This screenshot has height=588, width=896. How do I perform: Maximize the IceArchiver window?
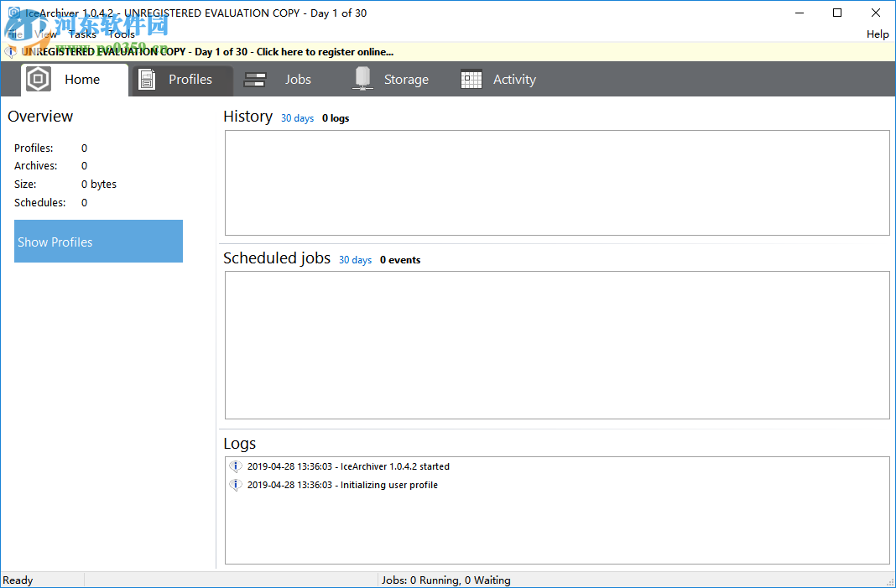837,13
